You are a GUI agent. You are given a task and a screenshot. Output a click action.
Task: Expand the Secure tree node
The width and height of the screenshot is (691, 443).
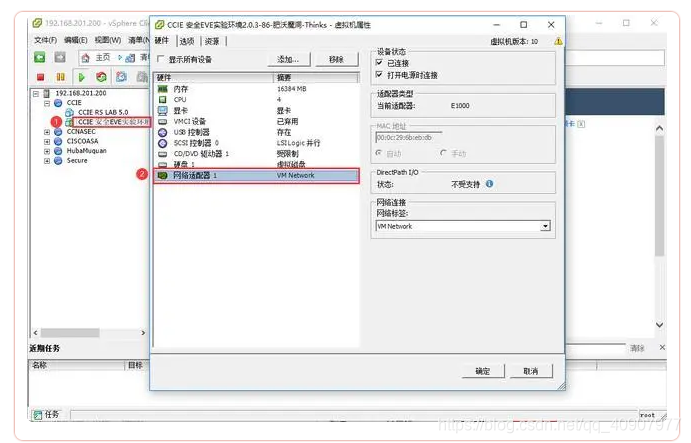(47, 161)
